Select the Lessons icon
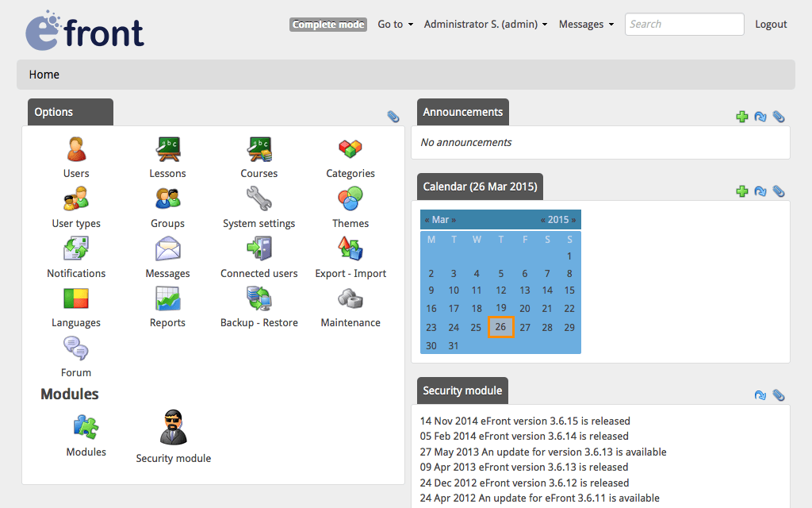Viewport: 812px width, 508px height. (x=167, y=151)
